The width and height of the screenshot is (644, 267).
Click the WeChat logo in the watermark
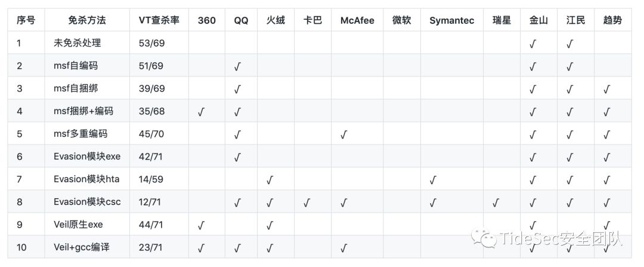(x=484, y=239)
